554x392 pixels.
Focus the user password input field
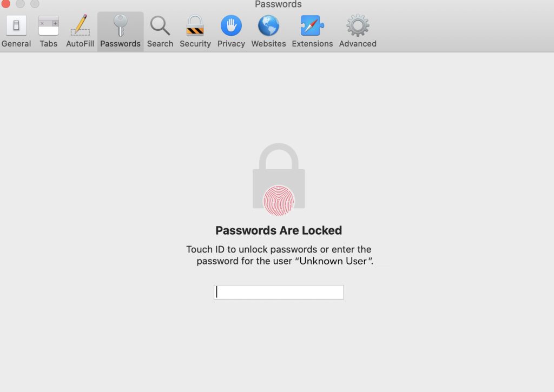tap(279, 292)
